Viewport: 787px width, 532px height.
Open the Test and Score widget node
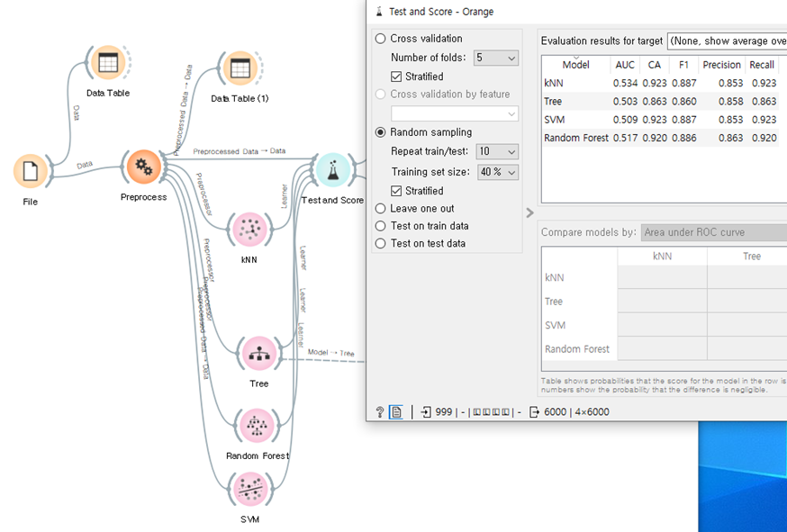pyautogui.click(x=332, y=171)
